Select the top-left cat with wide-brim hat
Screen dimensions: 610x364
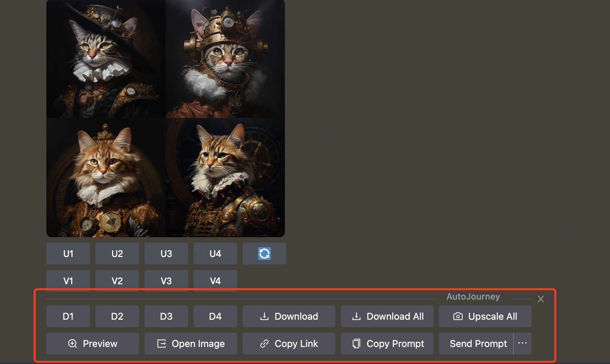point(106,59)
